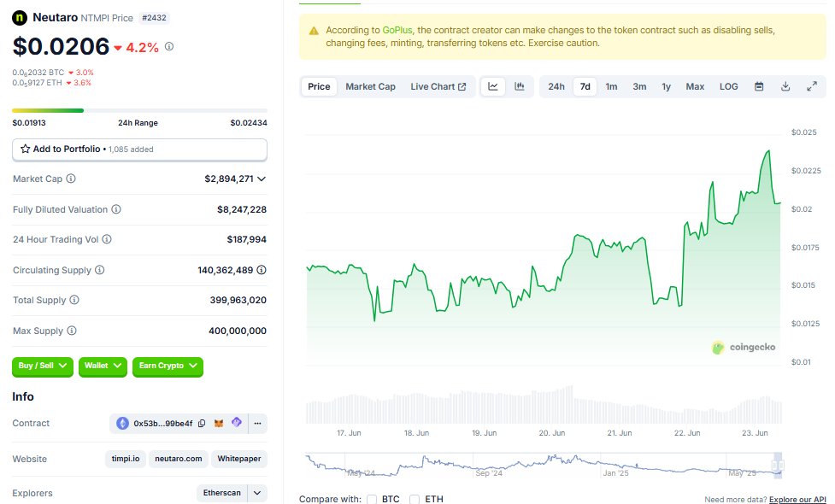Select the Market Cap chart tab
Image resolution: width=835 pixels, height=504 pixels.
pyautogui.click(x=371, y=86)
